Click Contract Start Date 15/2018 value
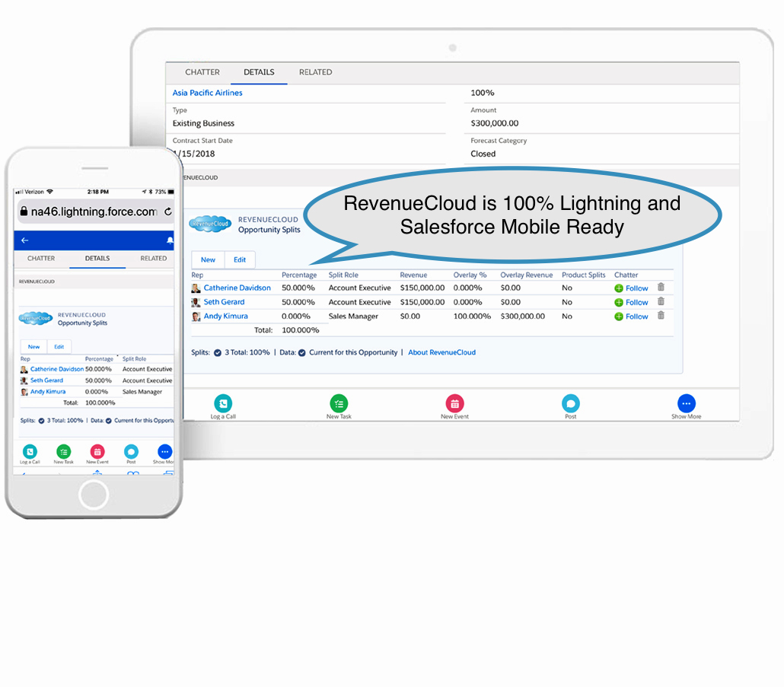The image size is (784, 687). pyautogui.click(x=194, y=154)
